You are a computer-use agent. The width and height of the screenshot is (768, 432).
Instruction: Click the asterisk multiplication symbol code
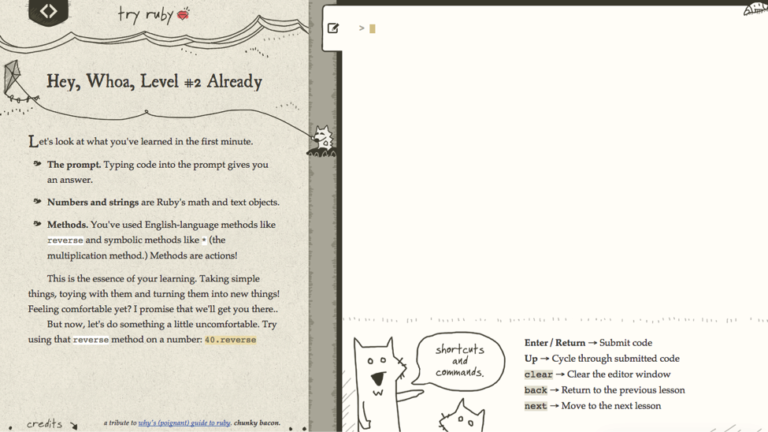click(x=204, y=240)
